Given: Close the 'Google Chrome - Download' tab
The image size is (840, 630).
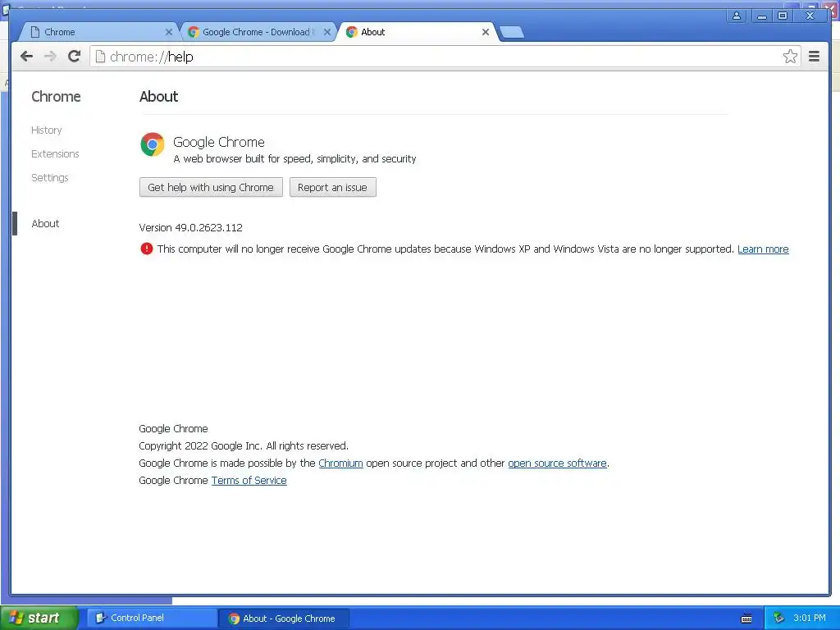Looking at the screenshot, I should click(x=326, y=32).
